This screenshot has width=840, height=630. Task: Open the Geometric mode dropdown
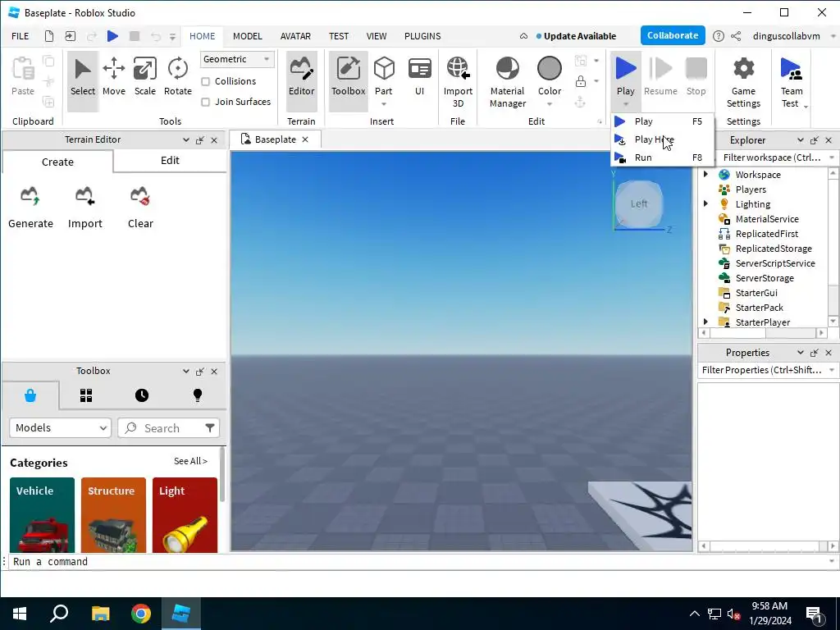click(237, 59)
